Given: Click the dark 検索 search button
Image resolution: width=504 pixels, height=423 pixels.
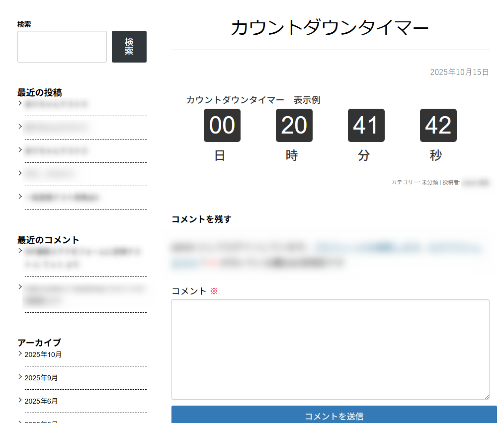Looking at the screenshot, I should [129, 47].
